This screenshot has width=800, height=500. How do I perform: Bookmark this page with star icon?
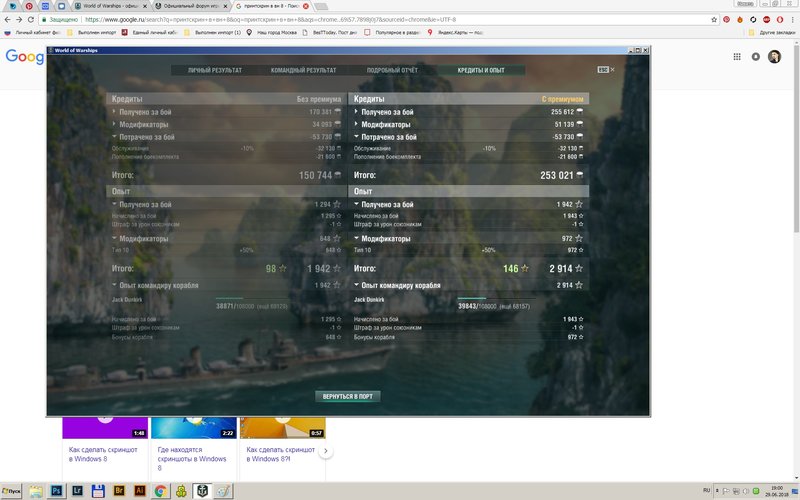tap(714, 19)
